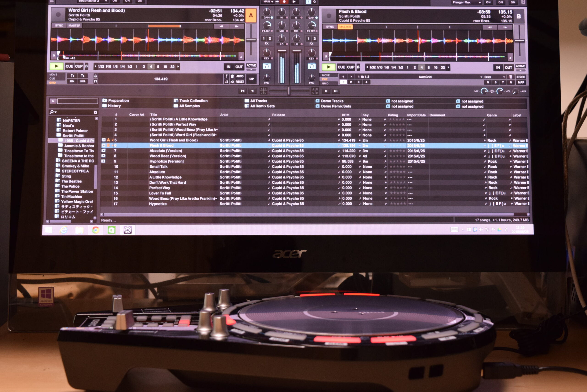Delete stored cue with Deck B trash icon

(511, 77)
